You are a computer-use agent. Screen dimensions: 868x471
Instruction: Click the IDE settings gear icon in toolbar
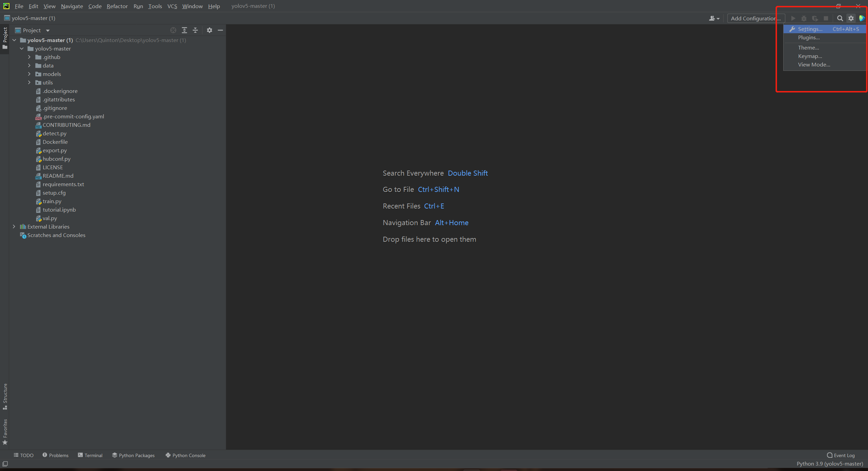tap(851, 18)
